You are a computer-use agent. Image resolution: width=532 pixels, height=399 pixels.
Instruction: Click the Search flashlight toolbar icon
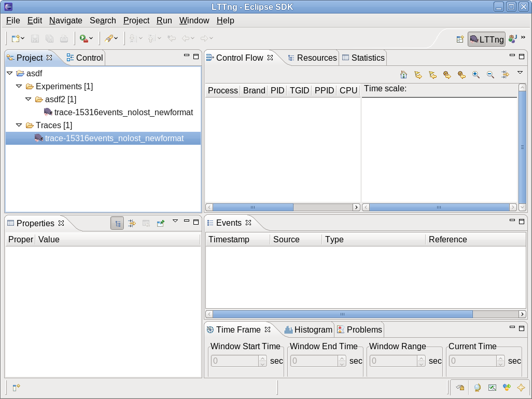(109, 38)
